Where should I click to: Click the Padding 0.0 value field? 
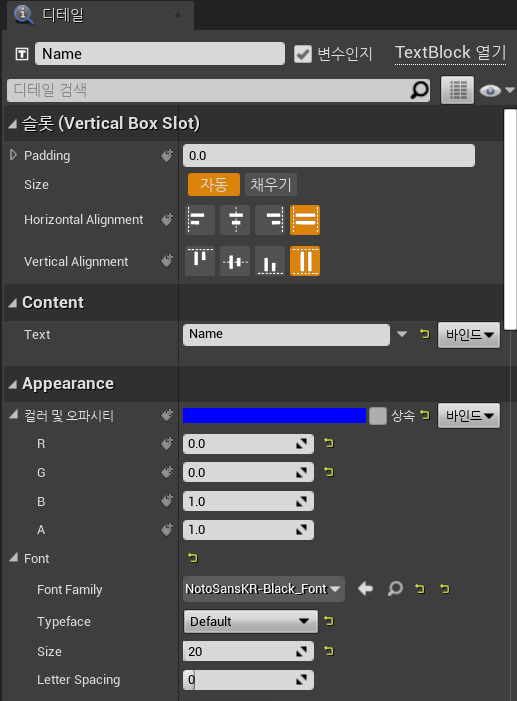(329, 156)
